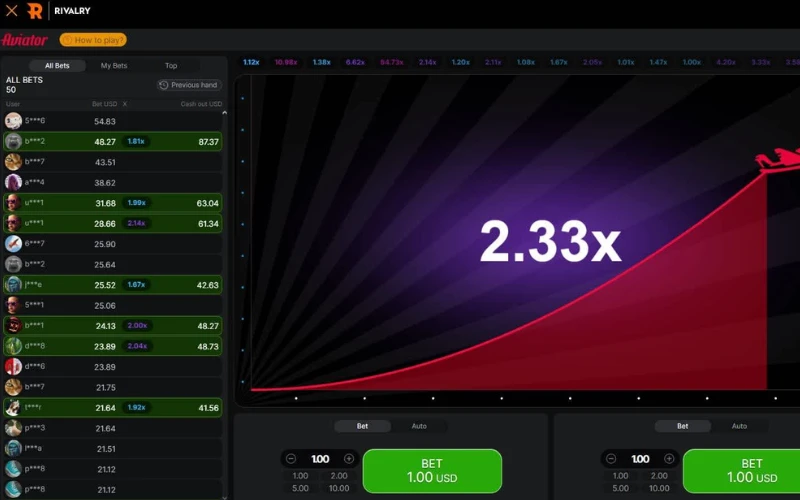The height and width of the screenshot is (500, 800).
Task: Click the Rivalry logo icon
Action: click(x=35, y=11)
